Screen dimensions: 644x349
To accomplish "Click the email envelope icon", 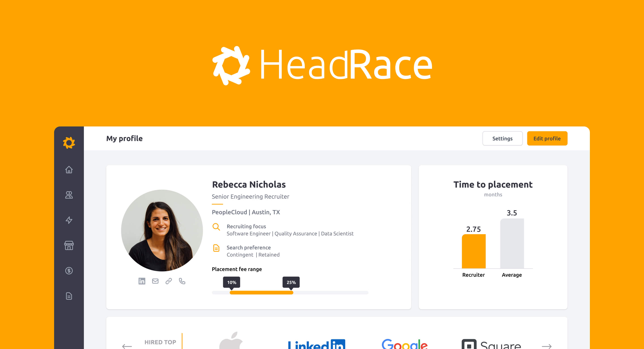I will point(155,281).
